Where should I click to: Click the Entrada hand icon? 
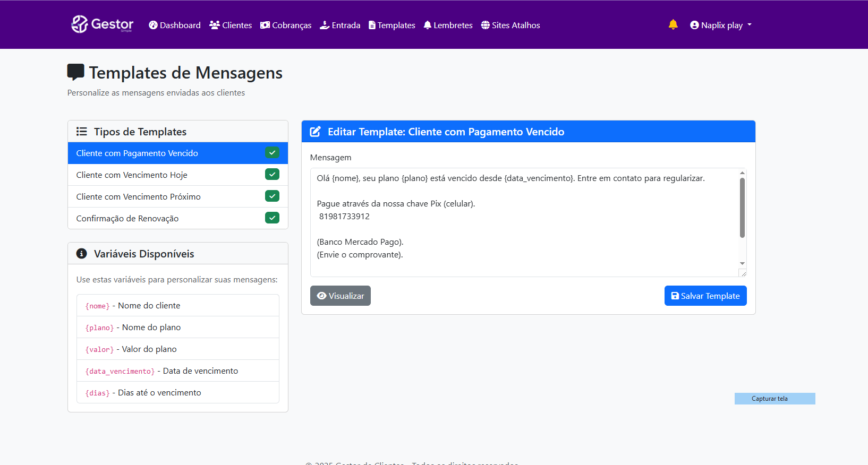(x=325, y=25)
